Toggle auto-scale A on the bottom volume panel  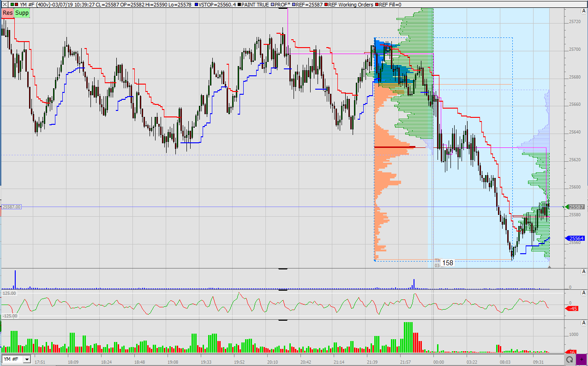pyautogui.click(x=583, y=322)
